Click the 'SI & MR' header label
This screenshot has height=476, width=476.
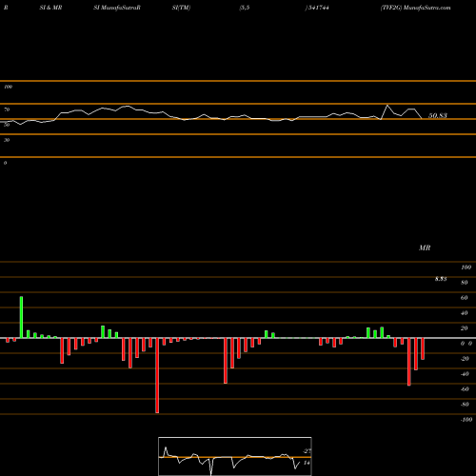click(50, 8)
